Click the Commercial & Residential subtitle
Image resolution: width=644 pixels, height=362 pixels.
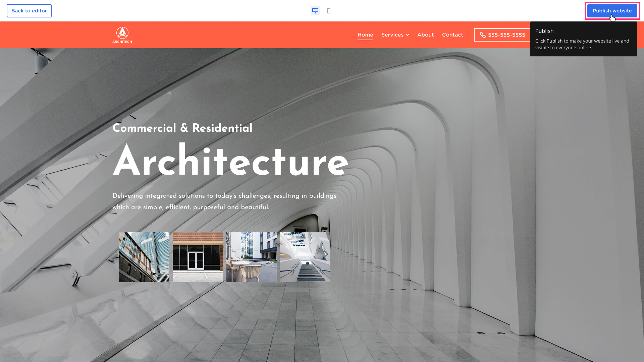coord(182,128)
